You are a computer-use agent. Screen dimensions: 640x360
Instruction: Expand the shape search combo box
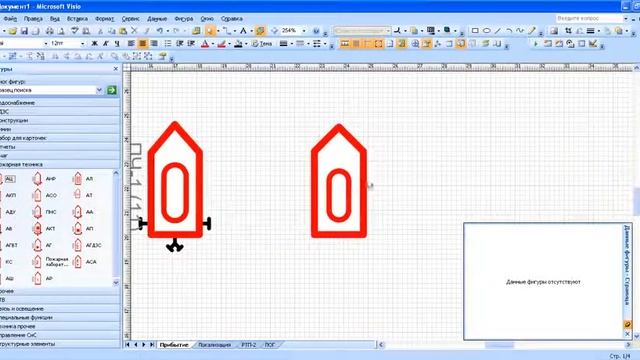pyautogui.click(x=99, y=90)
